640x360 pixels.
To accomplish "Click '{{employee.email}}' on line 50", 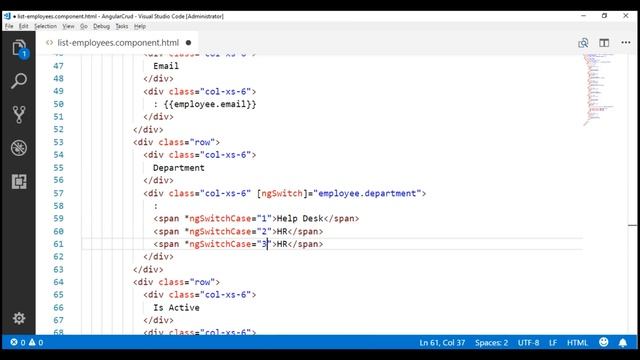I will pos(210,104).
